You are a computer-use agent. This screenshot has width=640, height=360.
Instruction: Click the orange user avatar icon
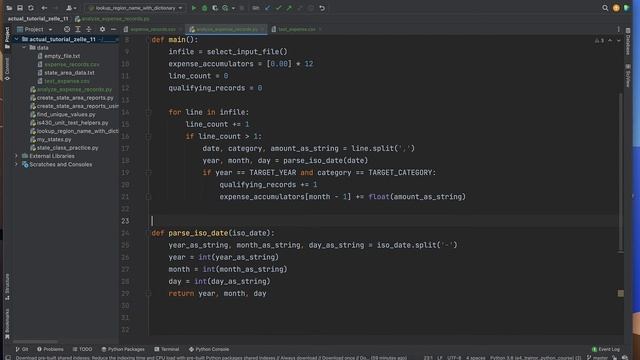(x=616, y=8)
